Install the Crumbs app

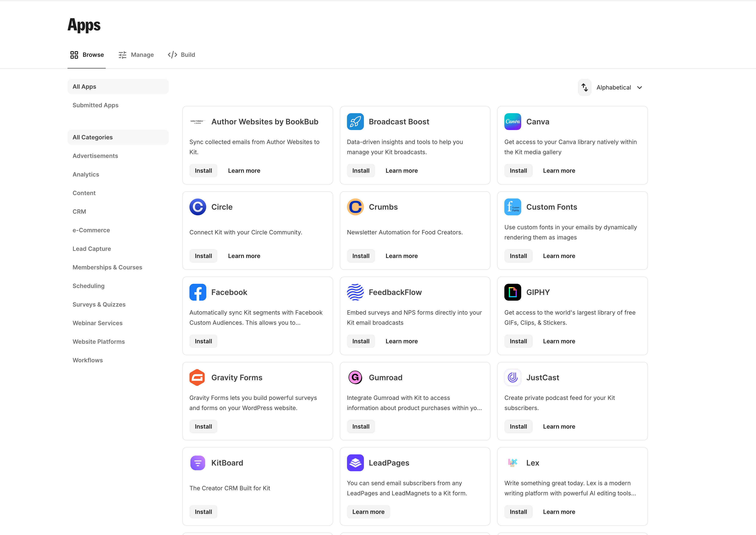coord(361,256)
